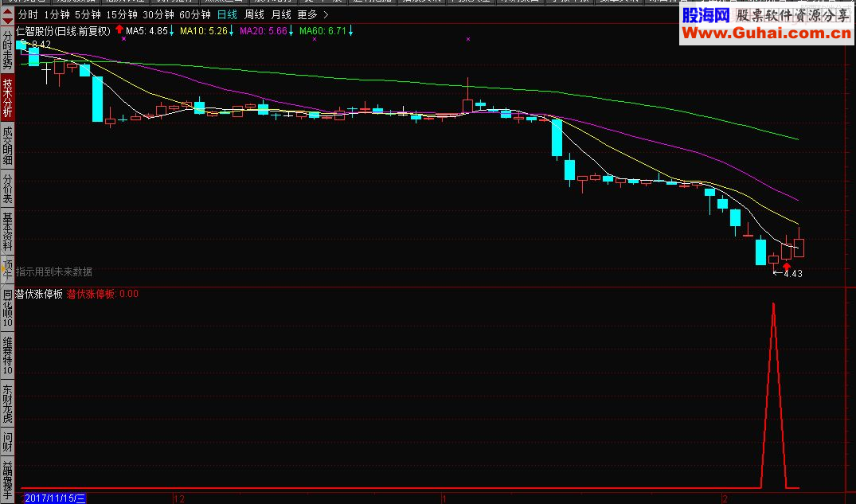Click the 4.43 low price label
The width and height of the screenshot is (856, 504).
click(x=792, y=274)
